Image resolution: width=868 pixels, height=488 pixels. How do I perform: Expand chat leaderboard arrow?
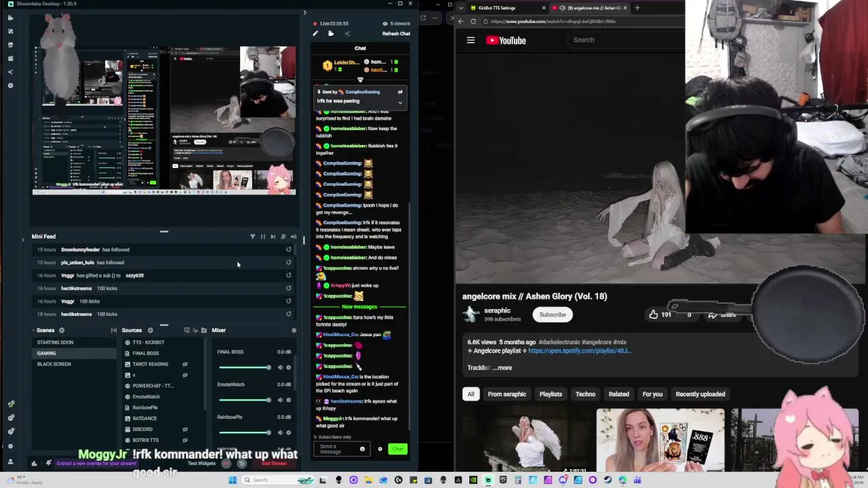pyautogui.click(x=360, y=80)
